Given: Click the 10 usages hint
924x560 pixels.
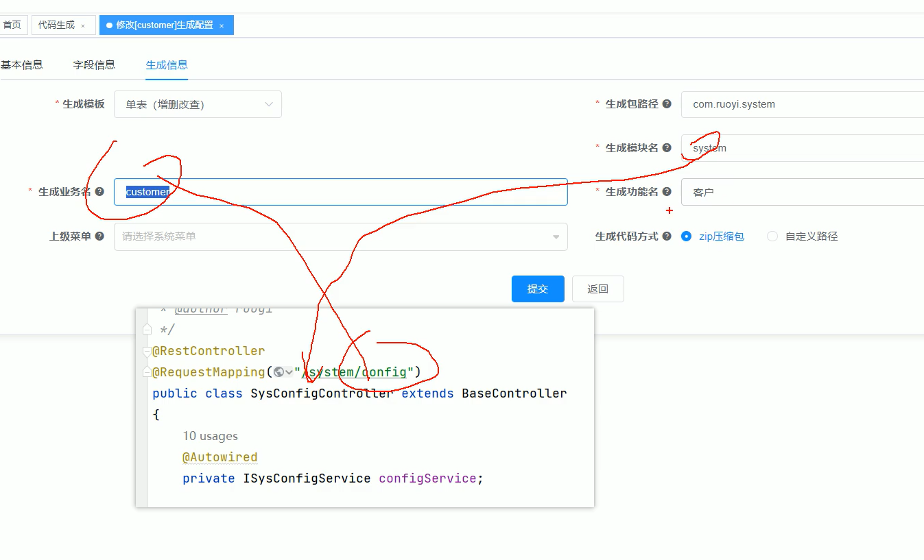Looking at the screenshot, I should point(211,436).
